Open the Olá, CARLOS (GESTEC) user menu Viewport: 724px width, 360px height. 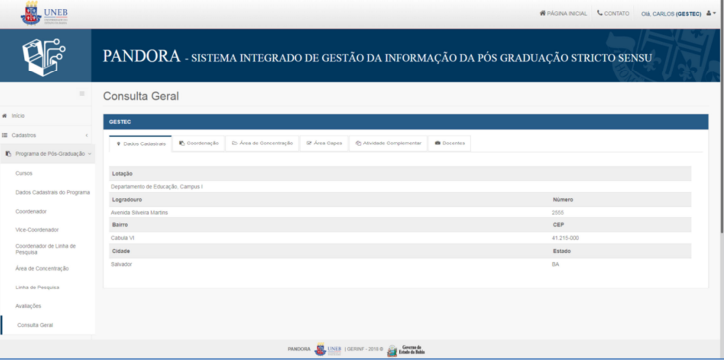678,14
